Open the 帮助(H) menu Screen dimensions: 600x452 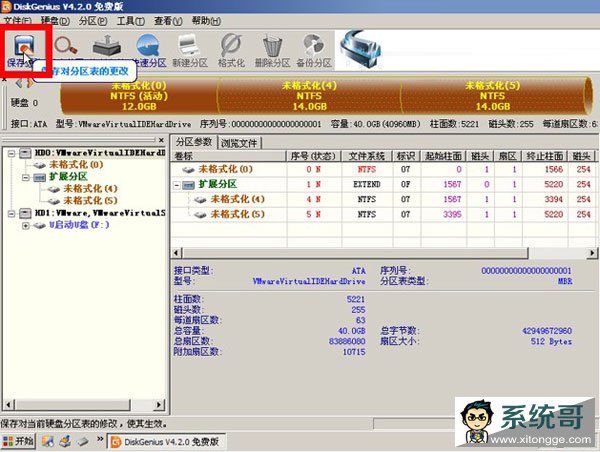click(206, 21)
